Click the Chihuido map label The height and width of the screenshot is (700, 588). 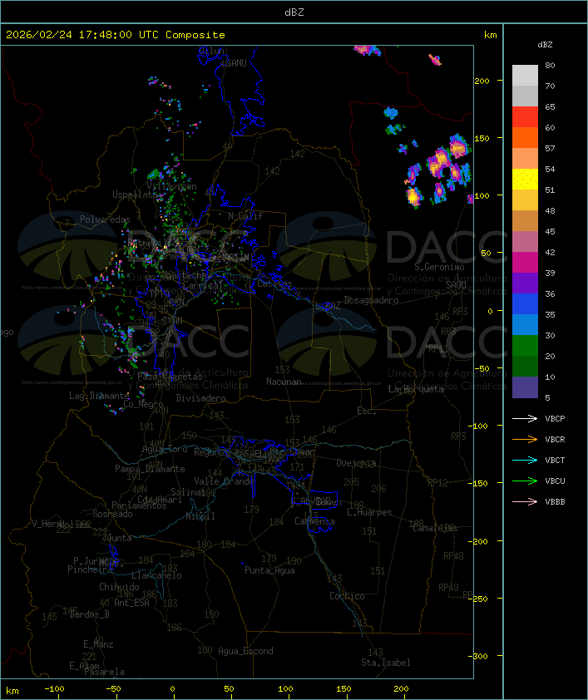119,587
